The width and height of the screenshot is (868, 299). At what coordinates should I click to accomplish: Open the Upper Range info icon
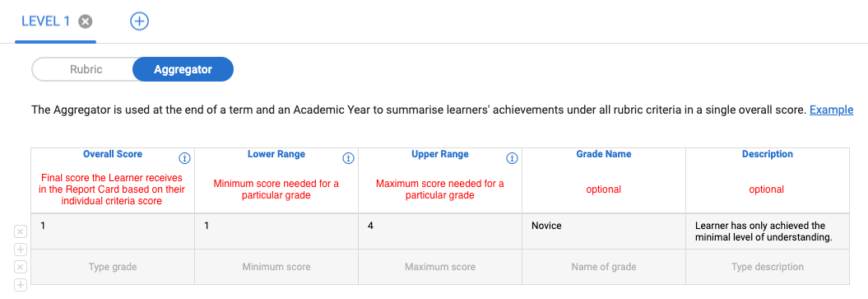[512, 158]
